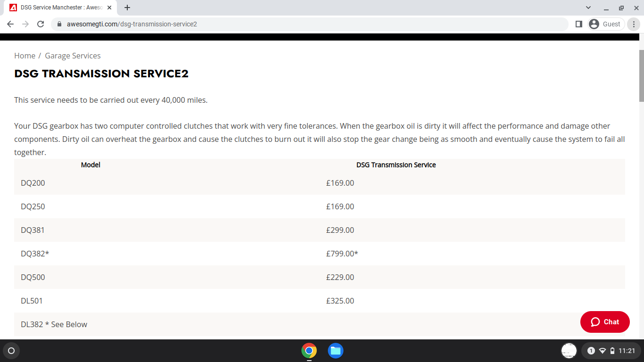The width and height of the screenshot is (644, 362).
Task: Click the page vertical scrollbar thumb
Action: [x=641, y=75]
